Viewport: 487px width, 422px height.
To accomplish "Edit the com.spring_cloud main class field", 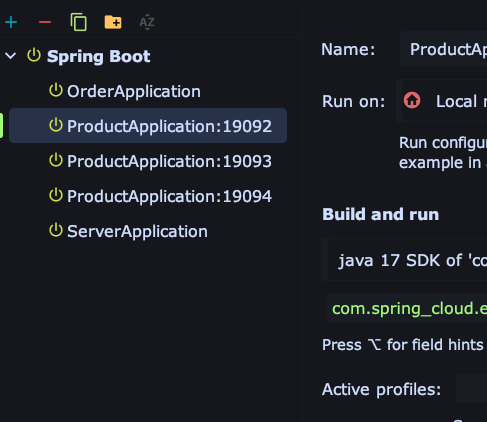I will pyautogui.click(x=407, y=308).
